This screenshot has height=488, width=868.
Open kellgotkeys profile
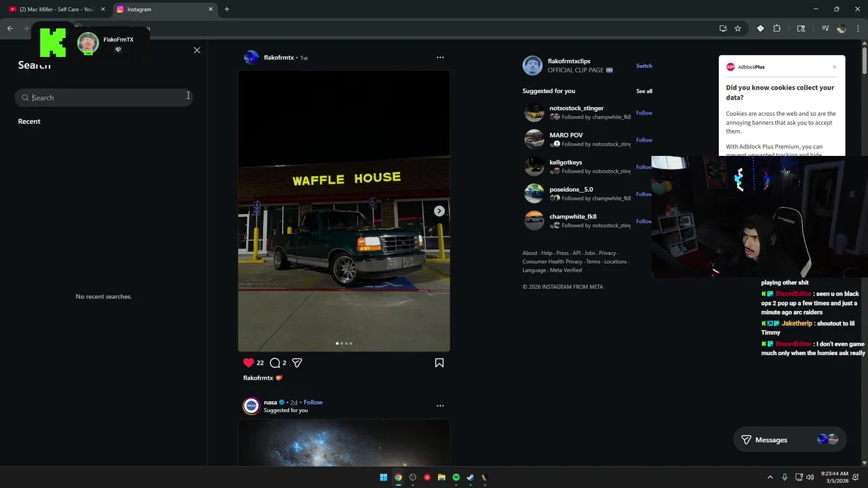click(566, 163)
